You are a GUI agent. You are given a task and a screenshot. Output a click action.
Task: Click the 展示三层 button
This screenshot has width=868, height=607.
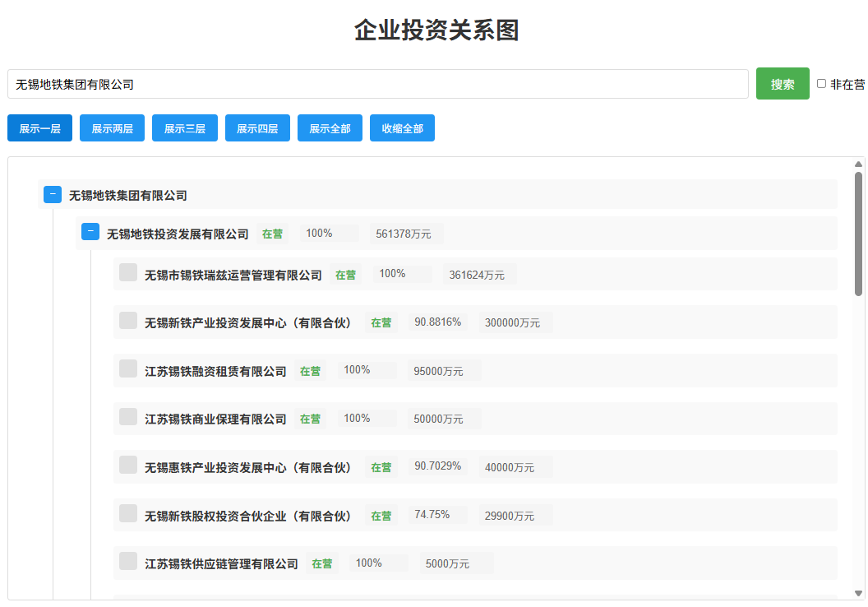click(x=185, y=128)
